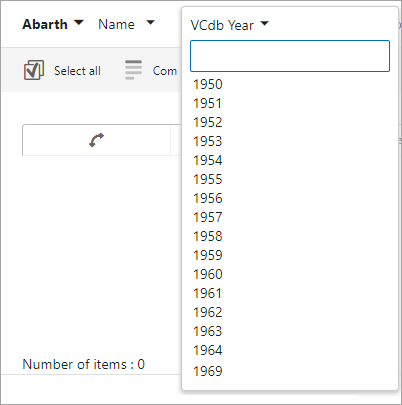Click the Com toolbar label

(x=165, y=71)
